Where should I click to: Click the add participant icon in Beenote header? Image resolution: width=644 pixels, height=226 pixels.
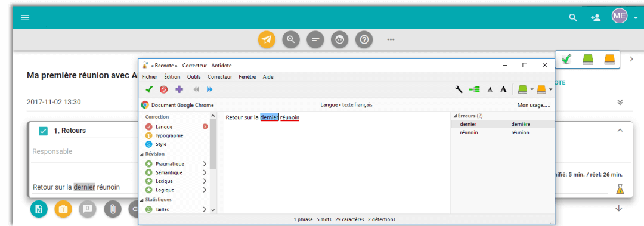596,18
